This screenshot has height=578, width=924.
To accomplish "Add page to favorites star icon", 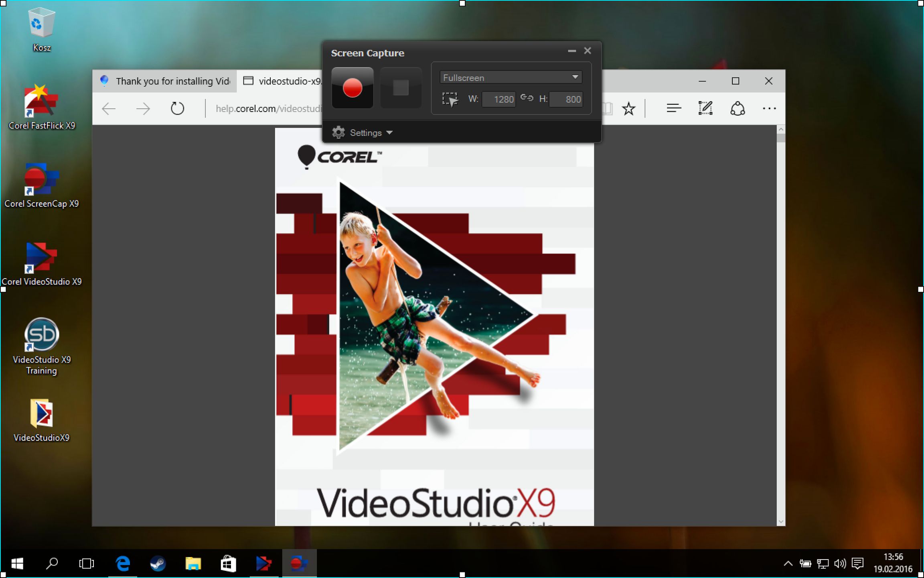I will [628, 108].
